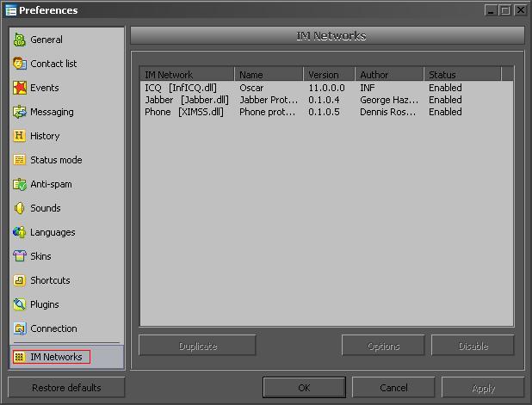Show the Plugins page
Screen dimensions: 532x405
[67, 304]
